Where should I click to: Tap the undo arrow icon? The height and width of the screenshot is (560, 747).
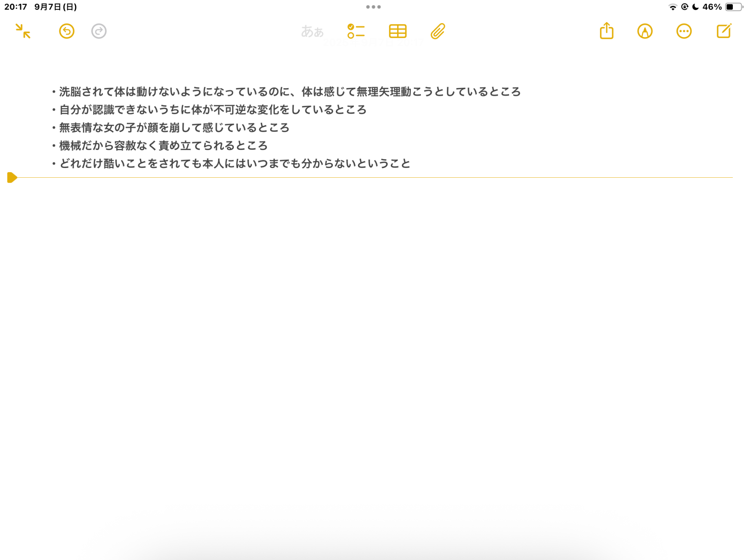tap(67, 31)
